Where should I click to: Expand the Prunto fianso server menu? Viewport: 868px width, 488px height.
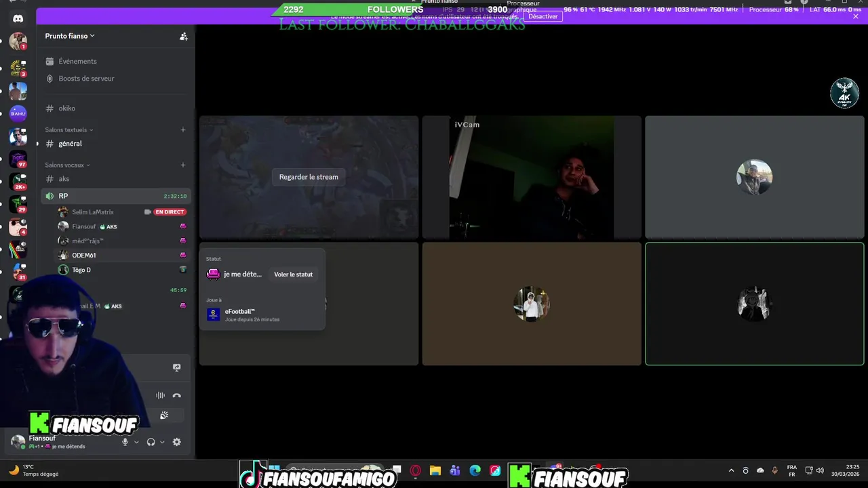point(70,36)
